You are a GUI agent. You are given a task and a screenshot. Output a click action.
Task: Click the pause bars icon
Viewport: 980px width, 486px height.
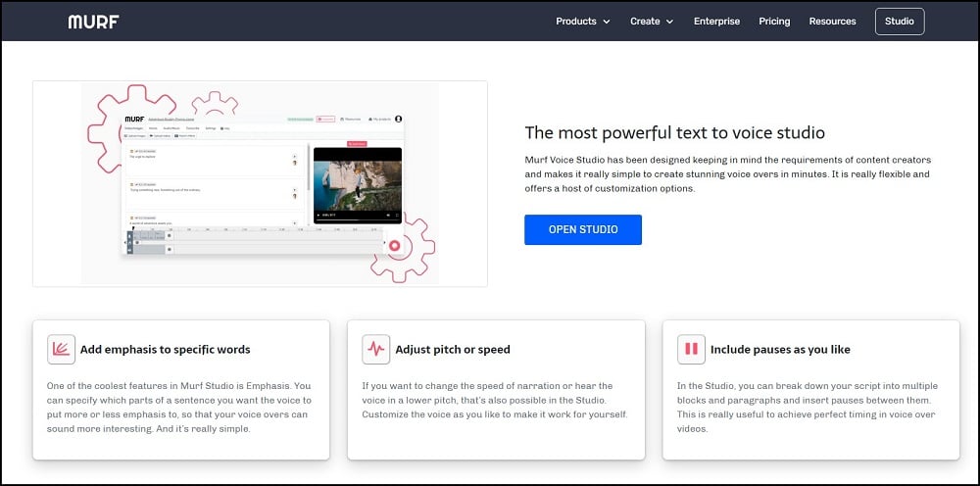pos(691,349)
